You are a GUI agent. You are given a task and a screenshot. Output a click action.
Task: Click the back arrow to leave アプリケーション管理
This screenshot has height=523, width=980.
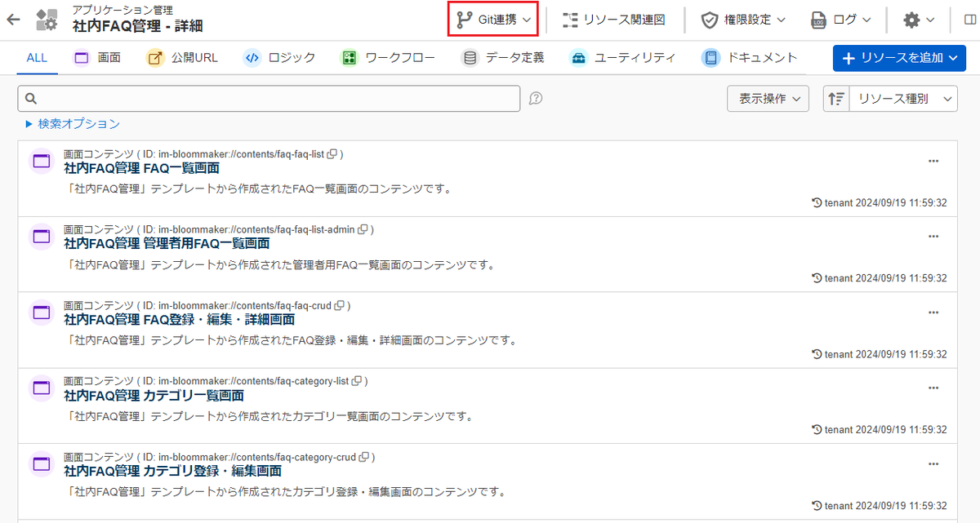(13, 18)
